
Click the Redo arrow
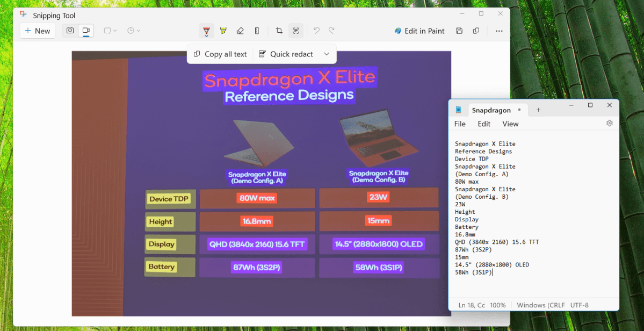point(331,31)
